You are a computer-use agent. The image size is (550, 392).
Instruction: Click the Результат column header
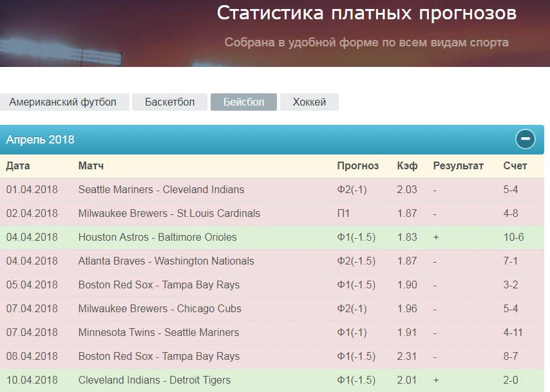click(458, 165)
